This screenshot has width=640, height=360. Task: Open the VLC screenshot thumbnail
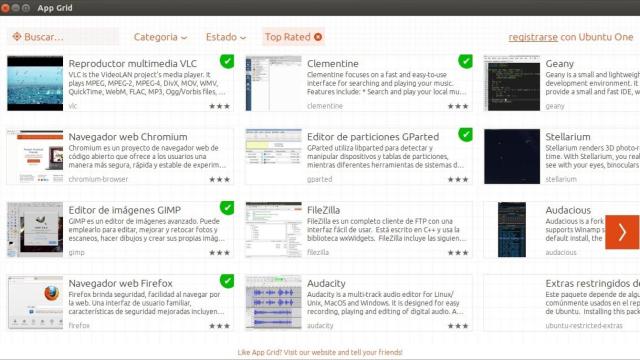[x=35, y=83]
